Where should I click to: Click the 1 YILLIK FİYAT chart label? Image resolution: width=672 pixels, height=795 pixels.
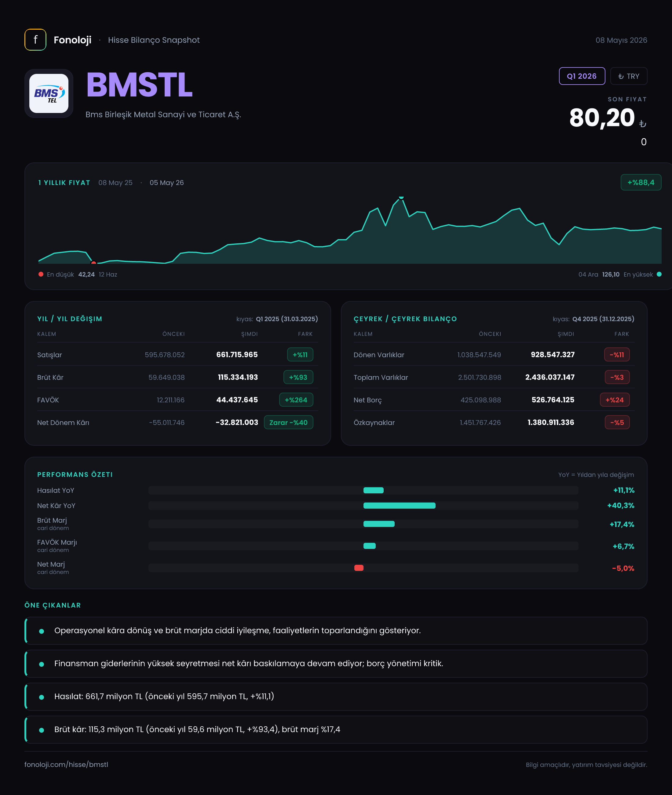coord(64,183)
